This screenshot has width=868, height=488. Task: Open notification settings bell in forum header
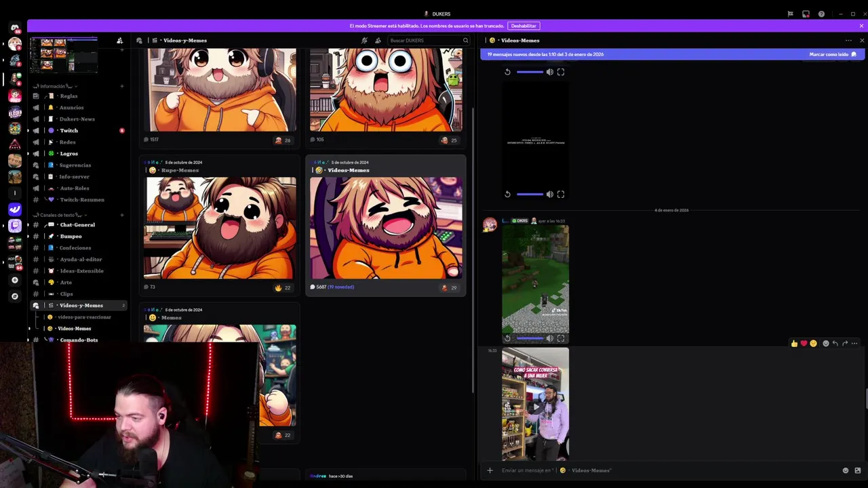(364, 41)
